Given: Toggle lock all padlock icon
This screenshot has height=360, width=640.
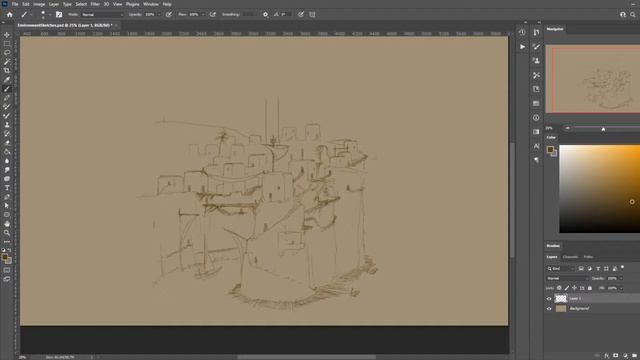Looking at the screenshot, I should [590, 288].
